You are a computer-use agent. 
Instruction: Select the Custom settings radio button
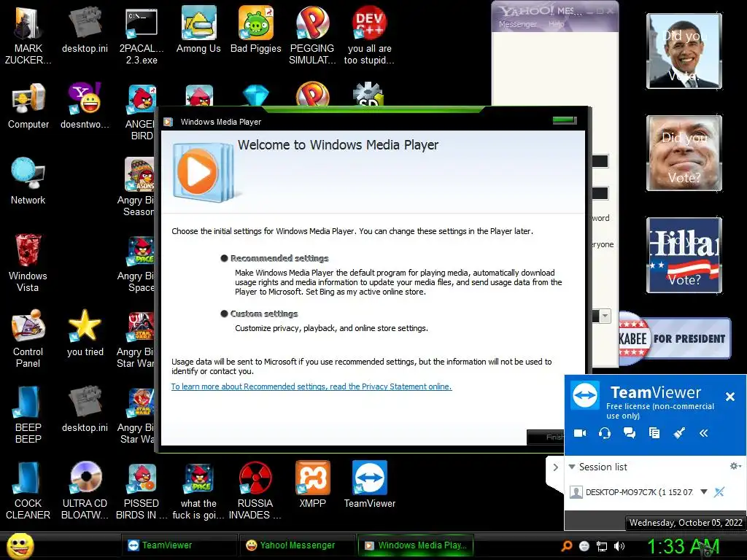click(x=225, y=314)
